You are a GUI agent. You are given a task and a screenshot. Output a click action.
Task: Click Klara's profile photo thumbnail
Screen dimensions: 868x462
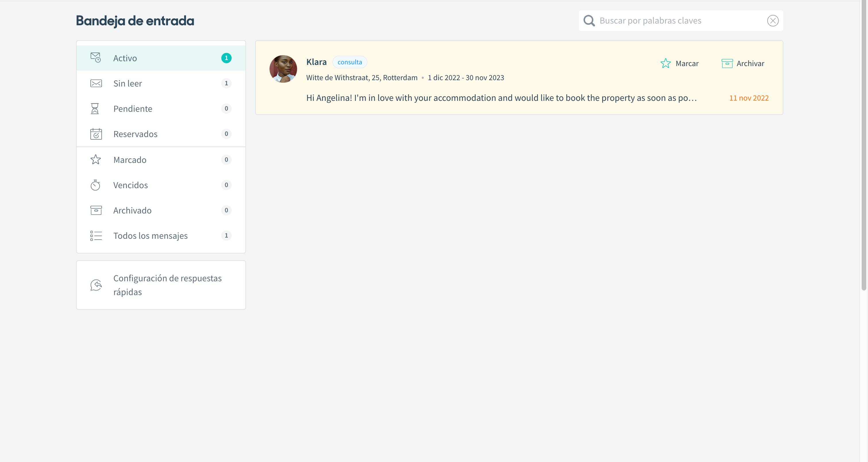pos(283,69)
